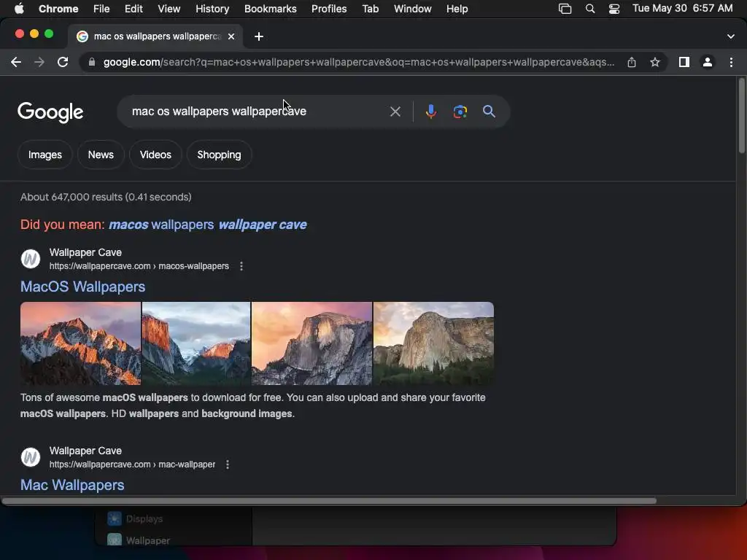Open the Edit menu
This screenshot has width=747, height=560.
pyautogui.click(x=133, y=9)
